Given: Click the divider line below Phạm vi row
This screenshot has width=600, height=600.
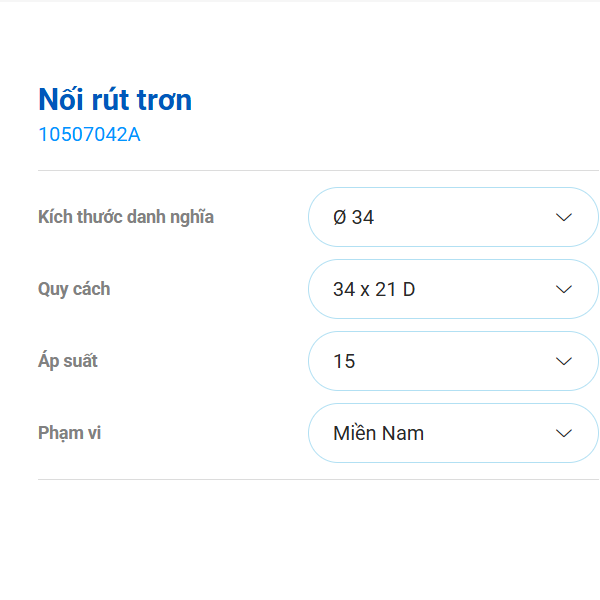Looking at the screenshot, I should coord(300,479).
